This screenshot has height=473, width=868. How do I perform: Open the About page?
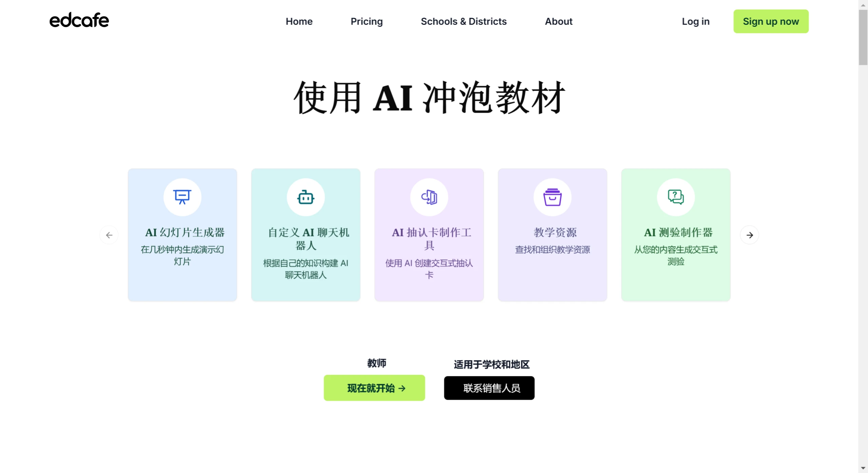(x=558, y=21)
